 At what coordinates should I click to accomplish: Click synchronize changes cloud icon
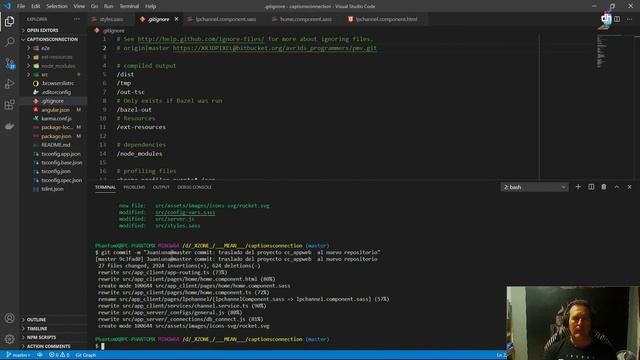[x=40, y=355]
